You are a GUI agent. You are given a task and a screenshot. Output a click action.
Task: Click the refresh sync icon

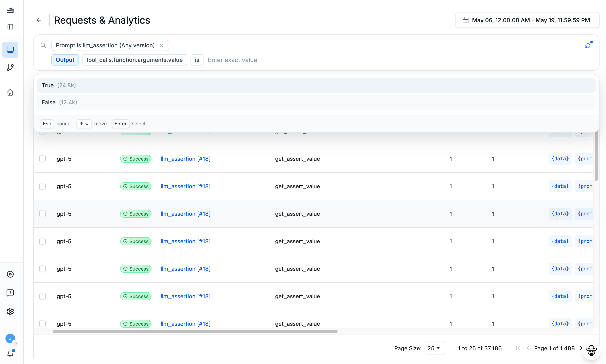pyautogui.click(x=588, y=46)
